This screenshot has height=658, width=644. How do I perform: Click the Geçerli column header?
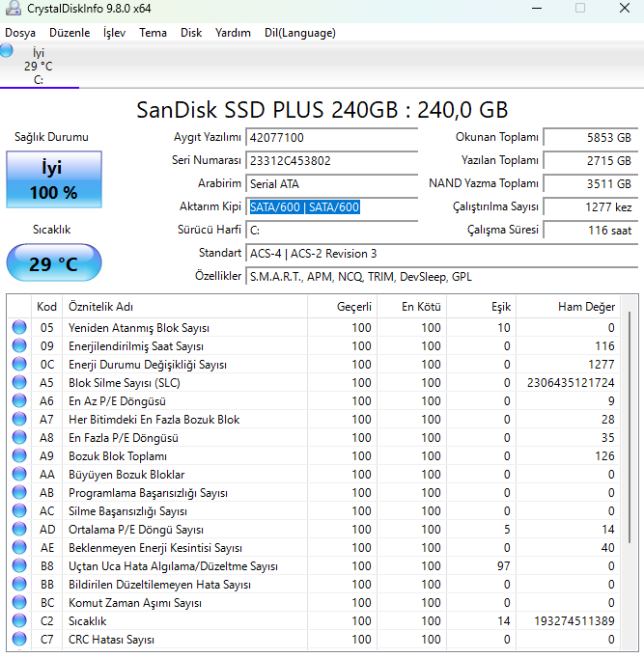click(x=342, y=307)
